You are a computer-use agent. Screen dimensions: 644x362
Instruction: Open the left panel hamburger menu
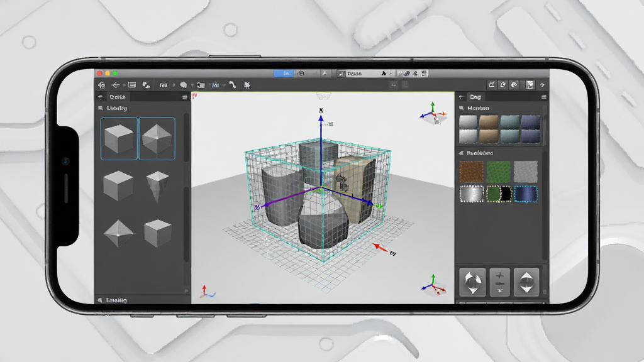185,97
